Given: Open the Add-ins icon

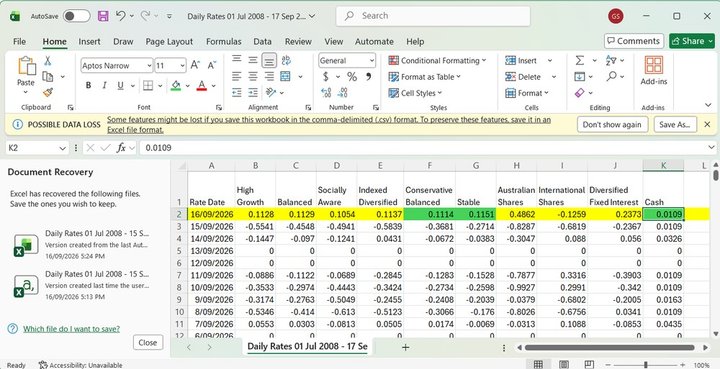Looking at the screenshot, I should coord(653,65).
